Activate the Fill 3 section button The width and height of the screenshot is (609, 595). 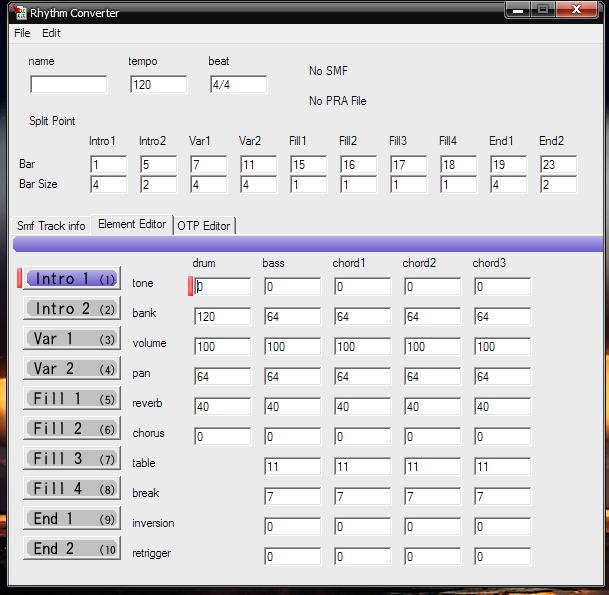click(71, 459)
